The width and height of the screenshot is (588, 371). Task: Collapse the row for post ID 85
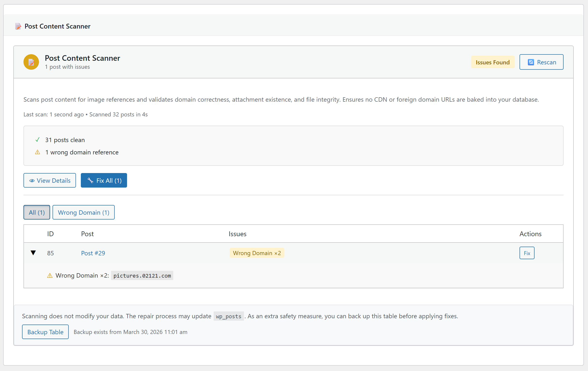(x=33, y=253)
